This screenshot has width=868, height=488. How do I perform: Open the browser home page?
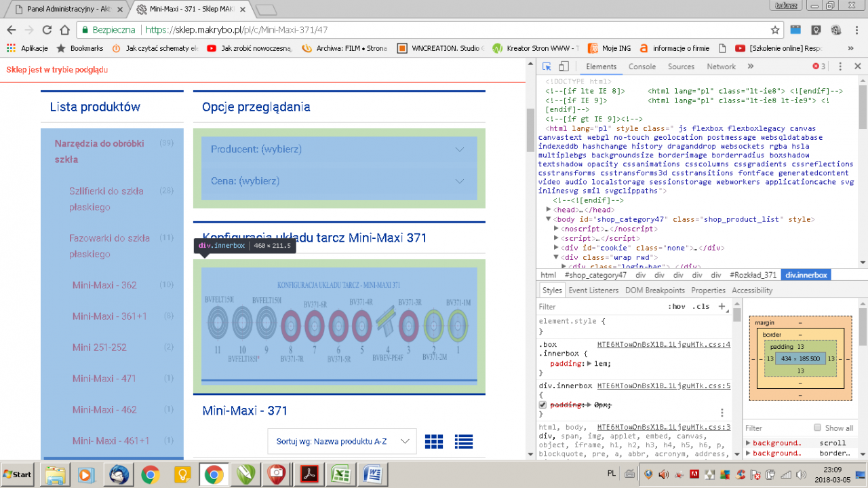pos(64,30)
